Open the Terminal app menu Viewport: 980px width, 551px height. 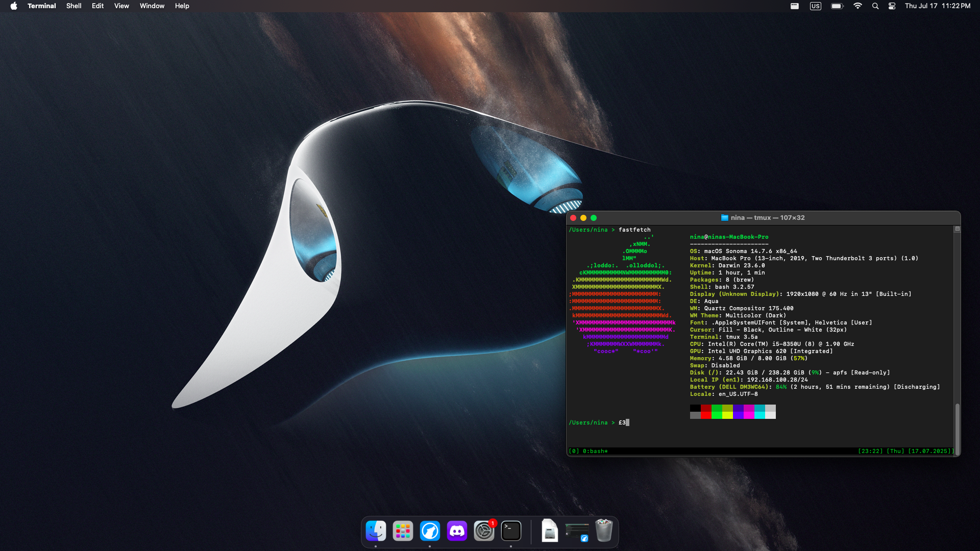coord(41,6)
